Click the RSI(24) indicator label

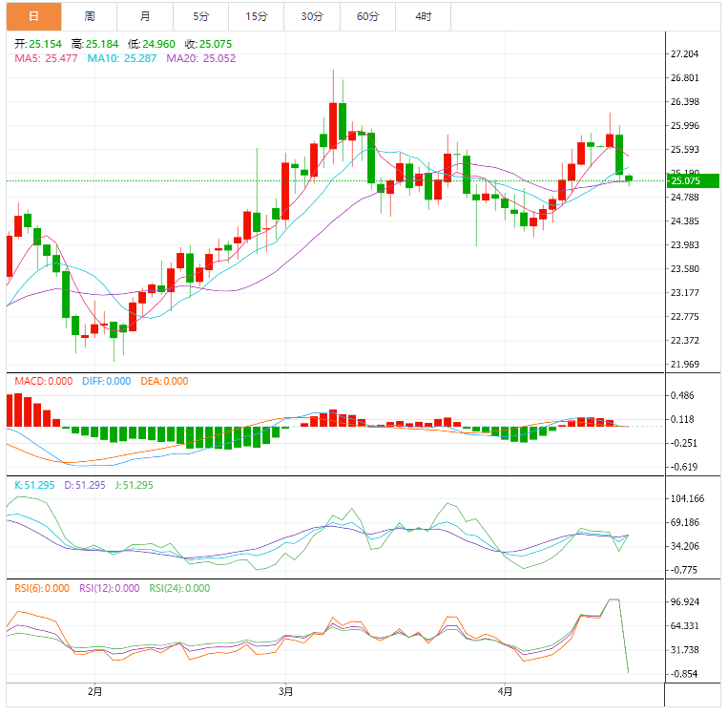pos(179,588)
